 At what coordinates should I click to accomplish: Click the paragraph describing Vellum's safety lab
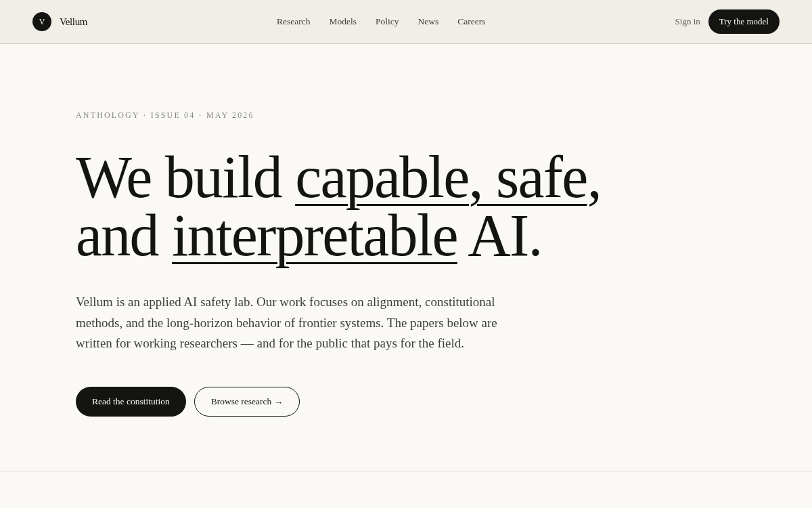(x=286, y=322)
